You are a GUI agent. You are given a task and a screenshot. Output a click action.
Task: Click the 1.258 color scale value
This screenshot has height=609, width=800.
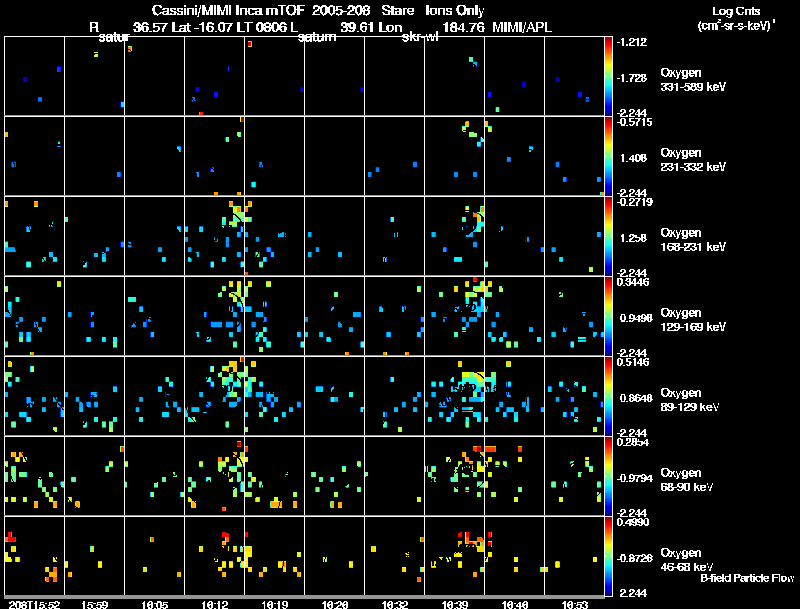click(633, 238)
